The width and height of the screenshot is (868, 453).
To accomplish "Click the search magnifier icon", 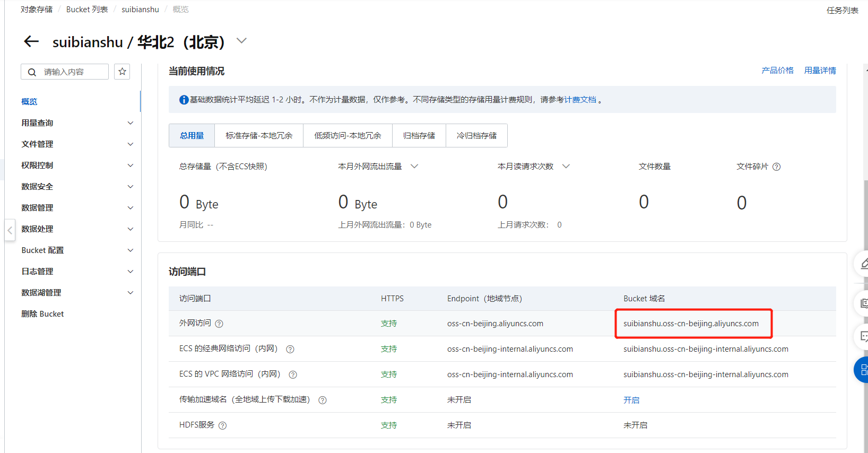I will (32, 72).
